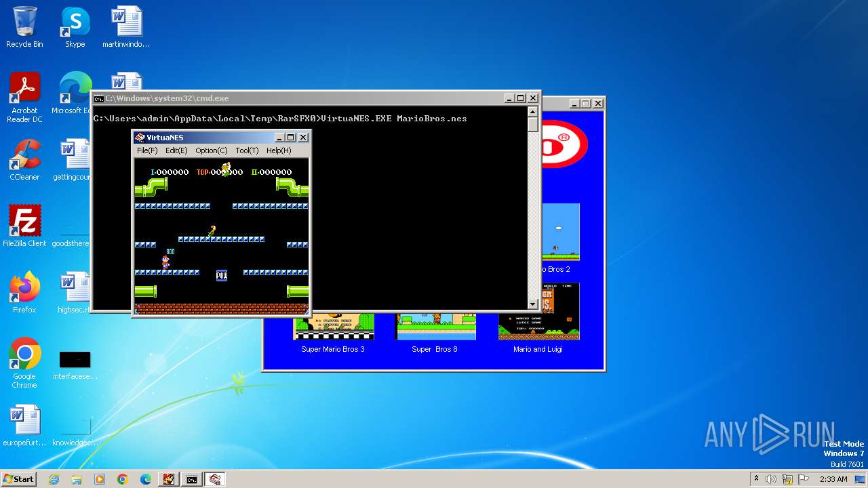Screen dimensions: 868x488
Task: Select the Super Mario Bros 3 thumbnail
Action: (334, 326)
